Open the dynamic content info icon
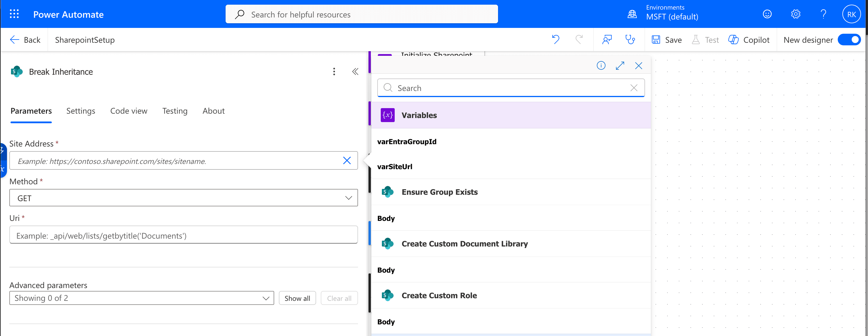The width and height of the screenshot is (868, 336). (x=601, y=65)
